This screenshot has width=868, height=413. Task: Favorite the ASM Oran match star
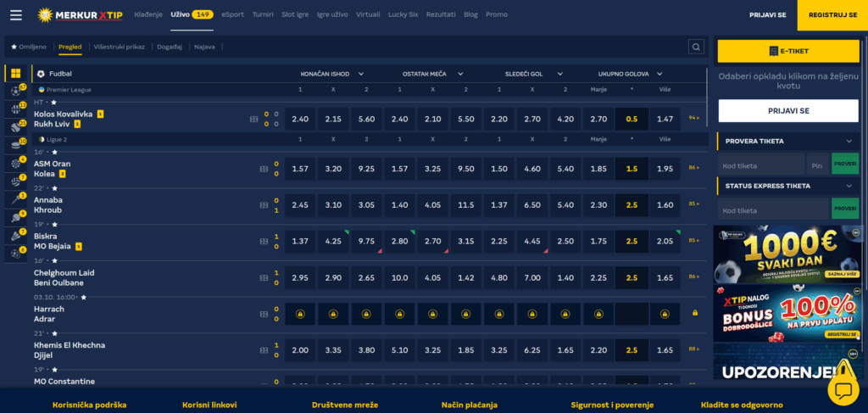[x=53, y=153]
